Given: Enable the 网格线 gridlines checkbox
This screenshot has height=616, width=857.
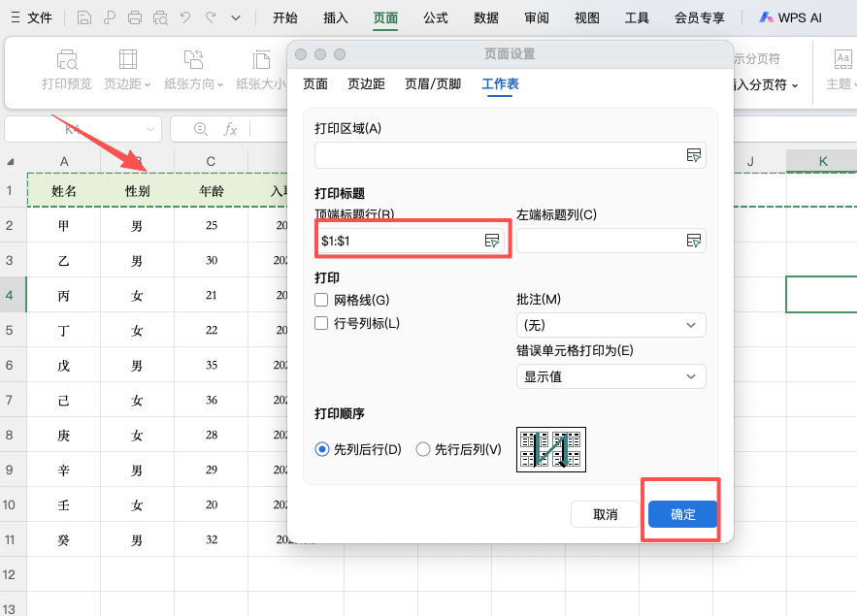Looking at the screenshot, I should click(x=321, y=300).
